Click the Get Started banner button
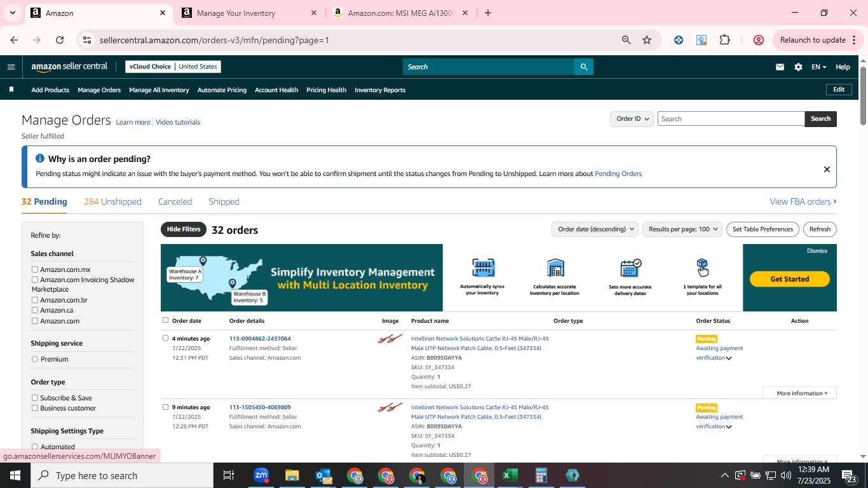 [789, 279]
